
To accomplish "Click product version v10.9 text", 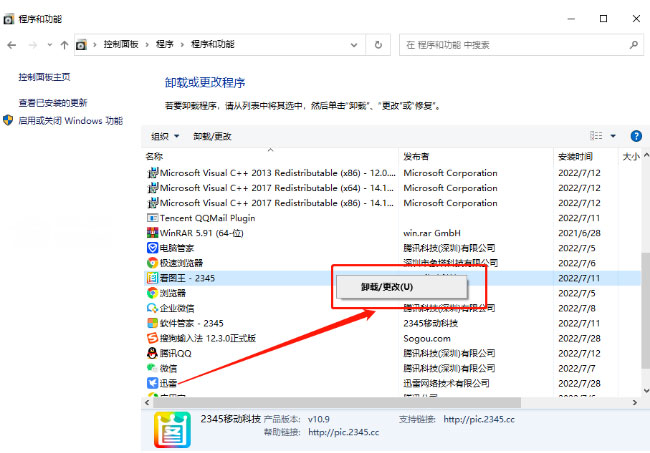I will [318, 419].
